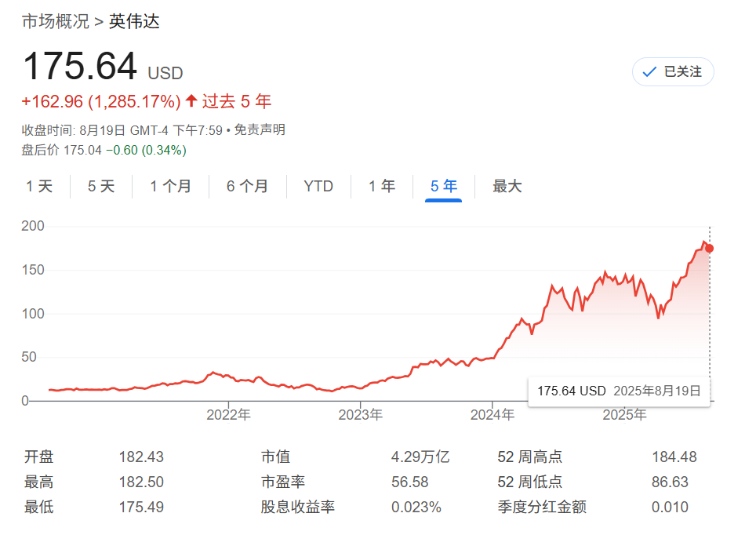The image size is (756, 535).
Task: Click the 收盘时间 8月19日 timestamp
Action: pos(122,130)
